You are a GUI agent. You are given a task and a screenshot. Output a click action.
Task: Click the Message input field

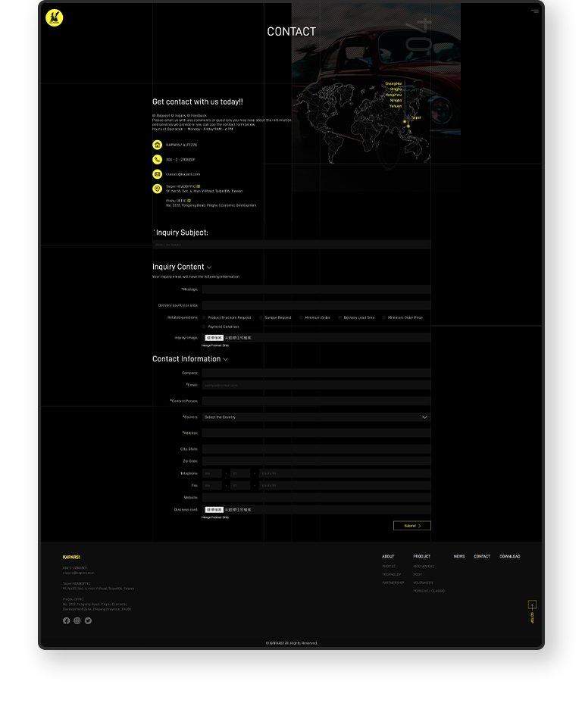315,289
